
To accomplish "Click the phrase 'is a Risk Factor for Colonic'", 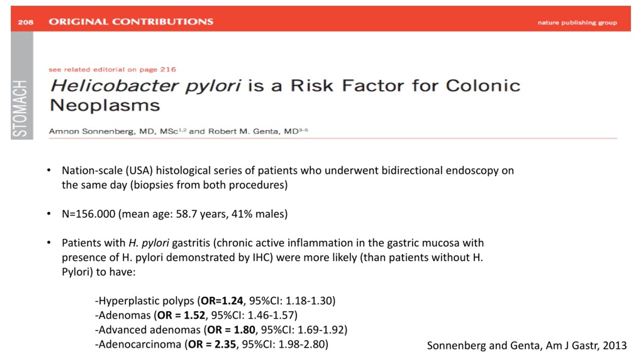I will pyautogui.click(x=384, y=85).
